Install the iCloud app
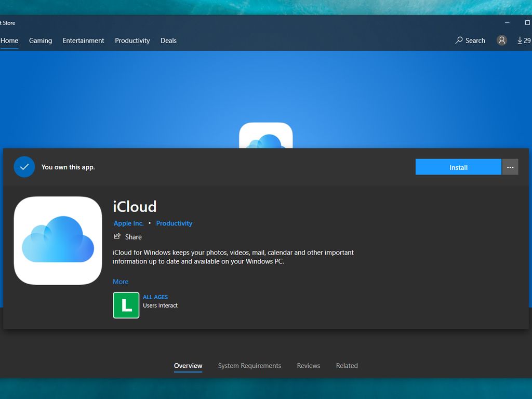Image resolution: width=532 pixels, height=399 pixels. tap(458, 167)
